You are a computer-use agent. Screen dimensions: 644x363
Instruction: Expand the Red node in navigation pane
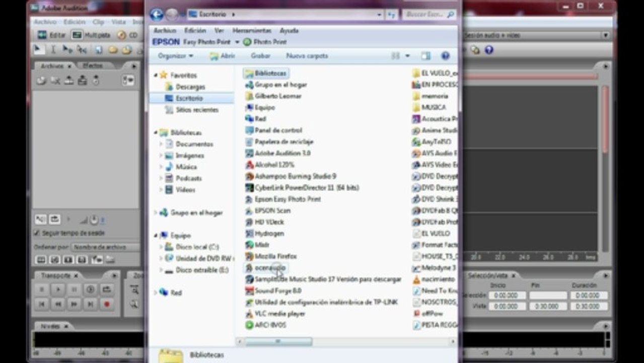click(156, 292)
